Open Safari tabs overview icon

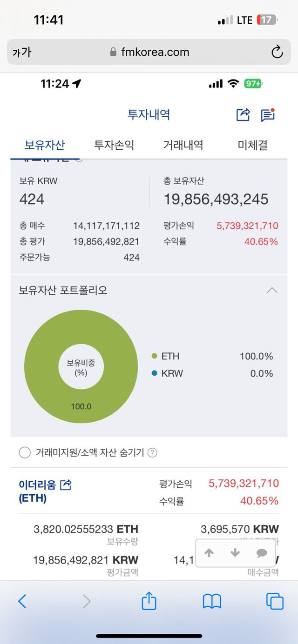(x=275, y=602)
